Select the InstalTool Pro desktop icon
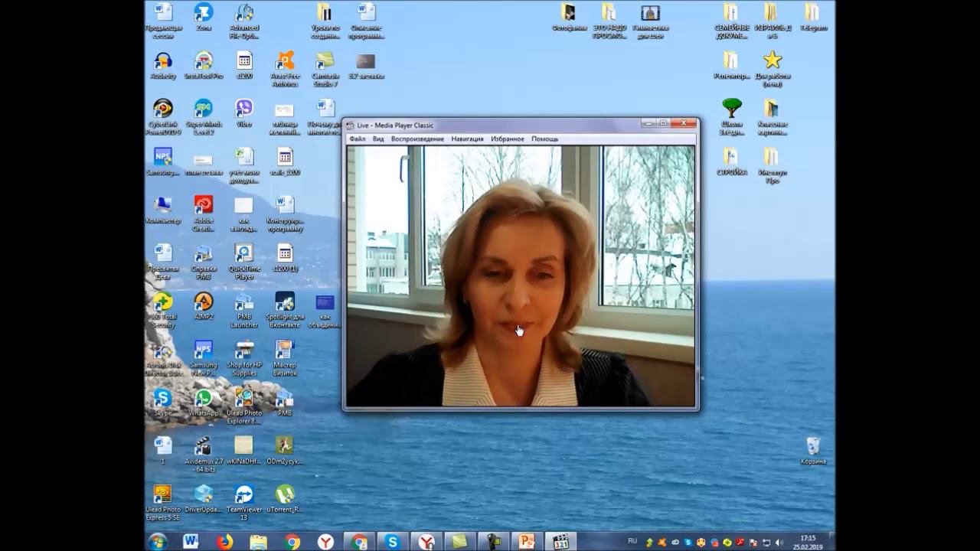 click(204, 66)
